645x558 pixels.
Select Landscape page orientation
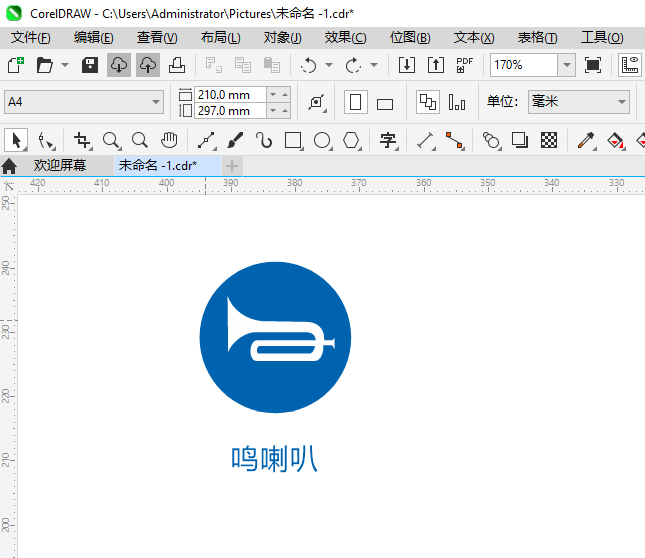385,104
